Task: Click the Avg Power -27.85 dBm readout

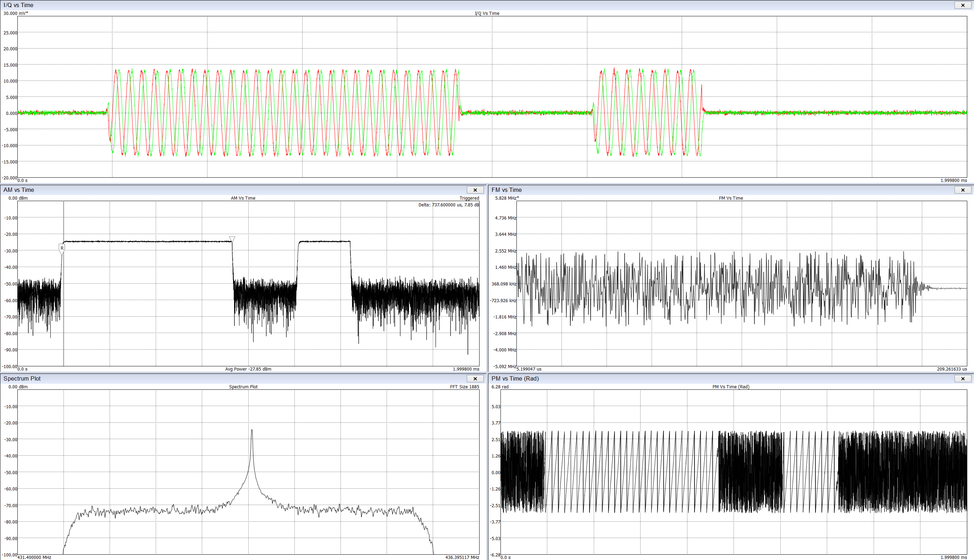Action: point(248,369)
